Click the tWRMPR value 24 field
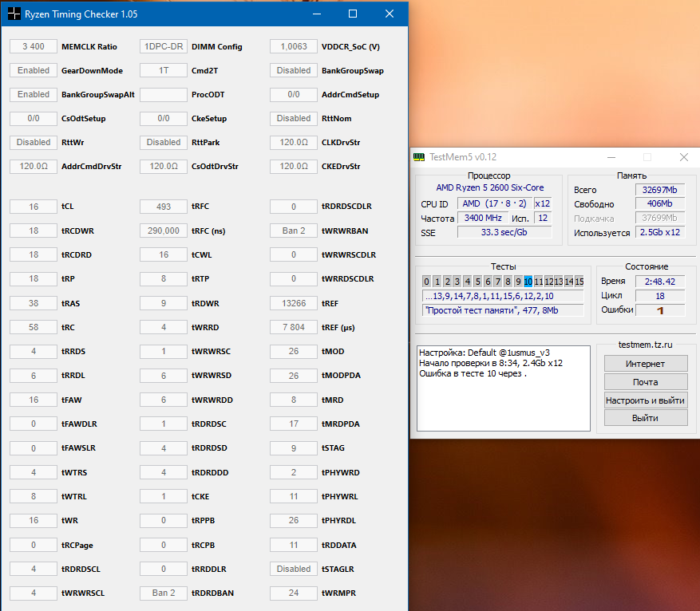This screenshot has height=611, width=700. pos(293,593)
